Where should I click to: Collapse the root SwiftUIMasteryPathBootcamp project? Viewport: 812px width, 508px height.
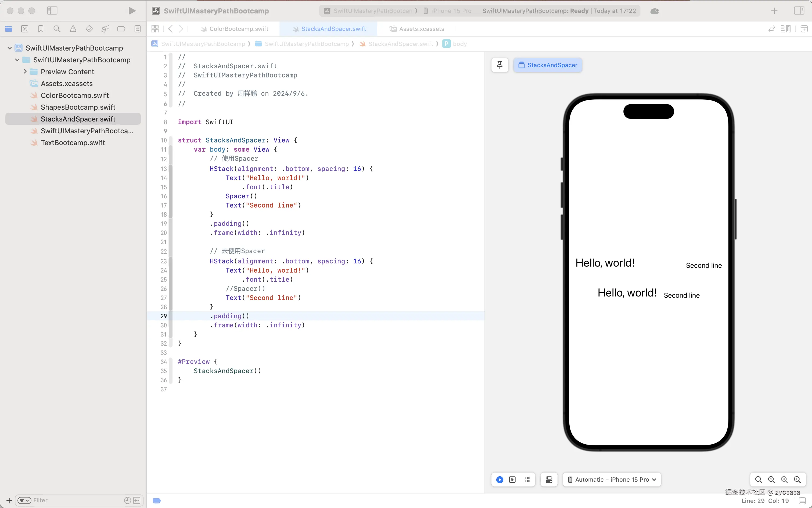pos(10,48)
